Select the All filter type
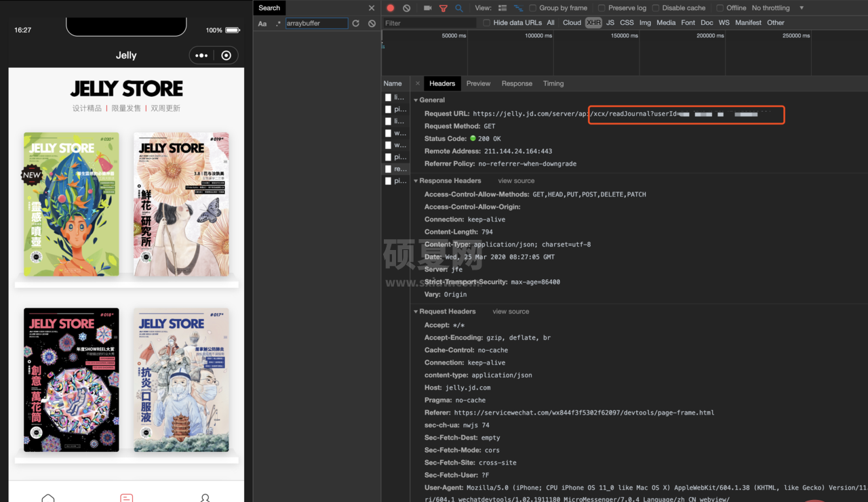The height and width of the screenshot is (502, 868). point(551,23)
